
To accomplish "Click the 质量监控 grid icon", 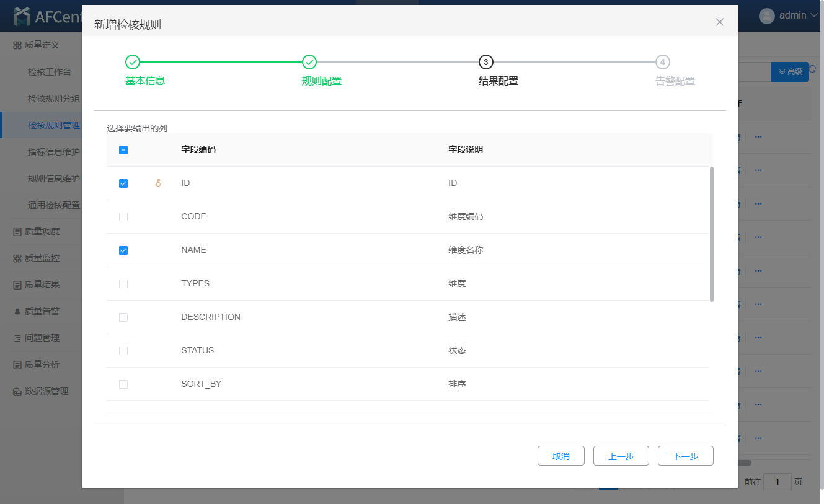I will point(17,259).
